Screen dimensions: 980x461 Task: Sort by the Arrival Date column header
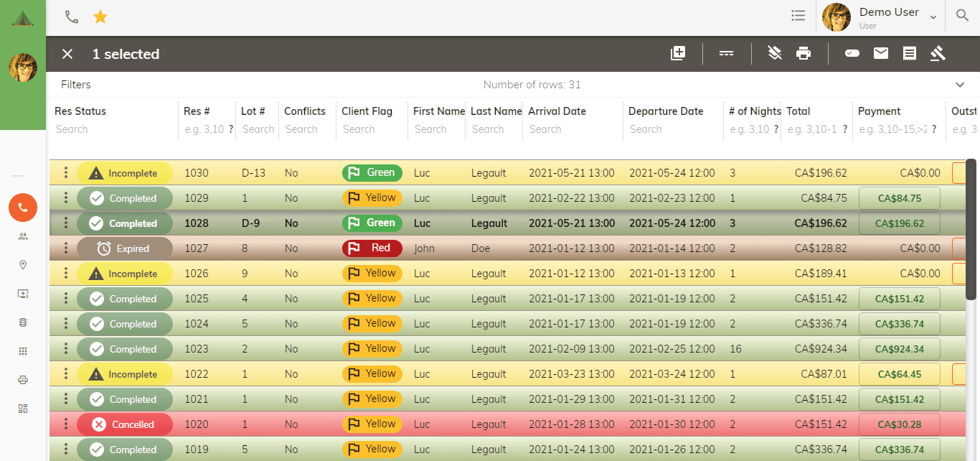[557, 111]
